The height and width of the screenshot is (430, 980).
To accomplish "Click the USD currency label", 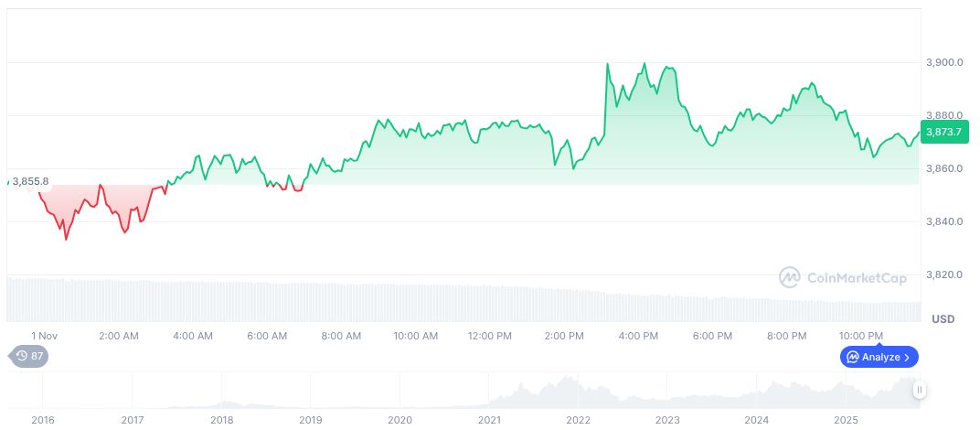I will 943,319.
